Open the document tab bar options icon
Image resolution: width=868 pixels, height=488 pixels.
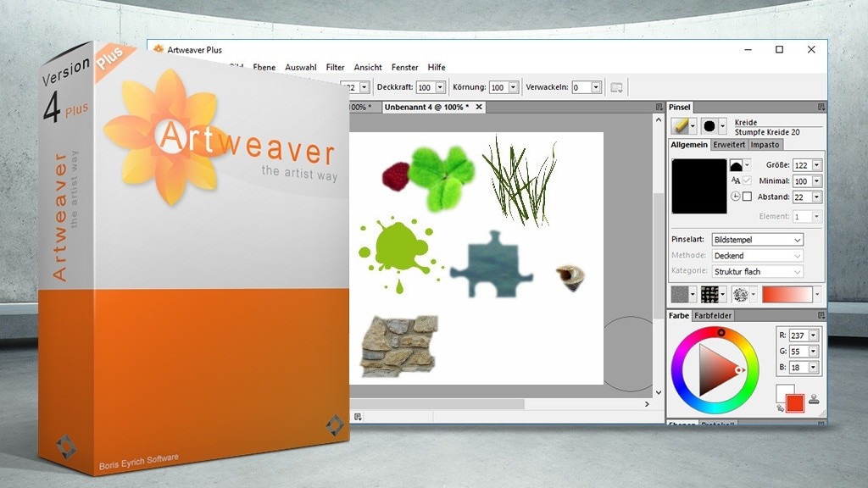click(659, 107)
